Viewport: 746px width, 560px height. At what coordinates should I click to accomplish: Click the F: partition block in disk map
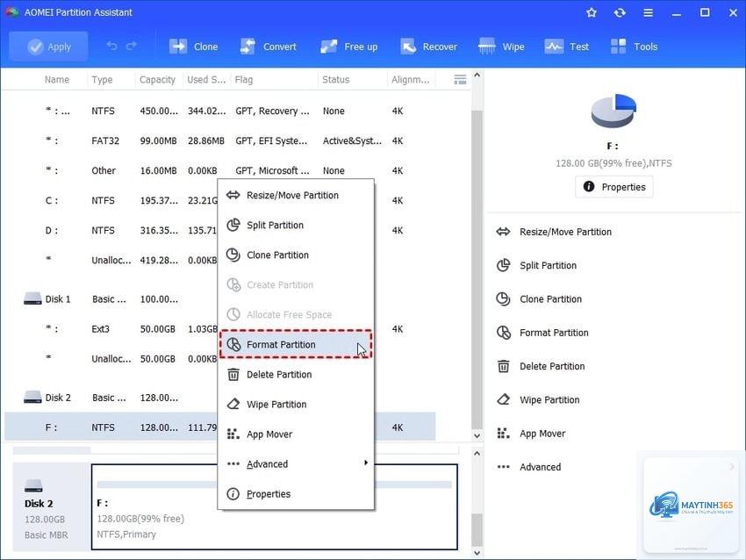pos(275,506)
